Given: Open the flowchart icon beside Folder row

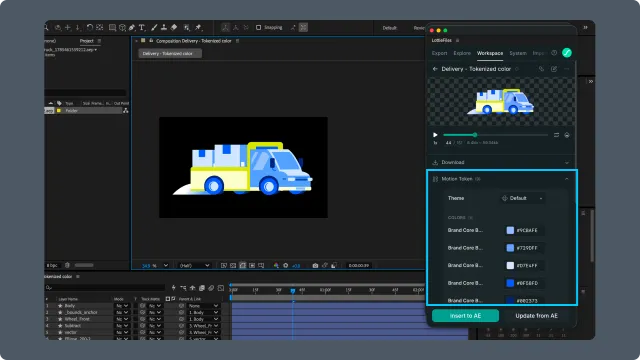Looking at the screenshot, I should coord(126,111).
